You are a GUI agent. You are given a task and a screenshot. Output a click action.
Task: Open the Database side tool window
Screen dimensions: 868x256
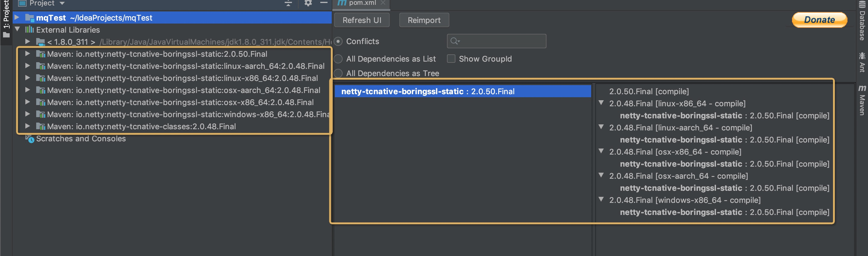[x=862, y=21]
